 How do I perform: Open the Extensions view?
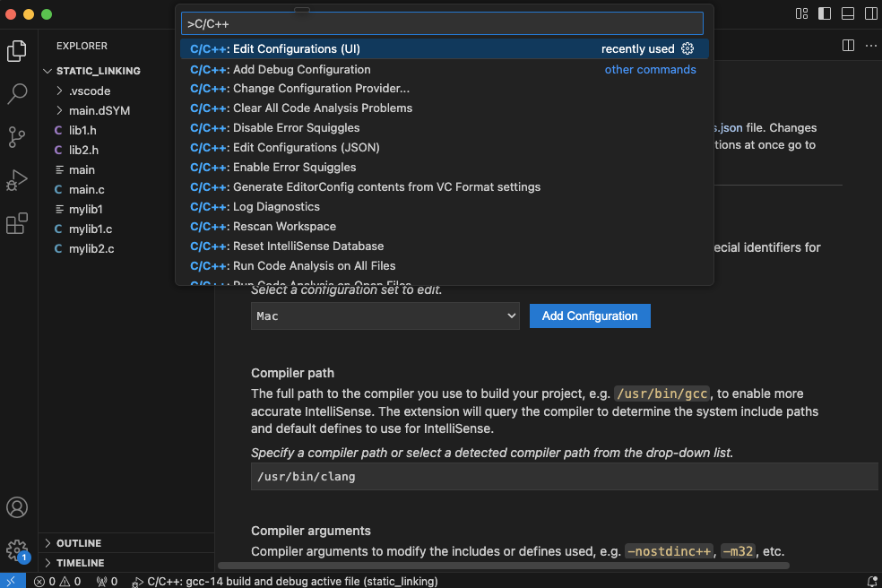coord(17,223)
